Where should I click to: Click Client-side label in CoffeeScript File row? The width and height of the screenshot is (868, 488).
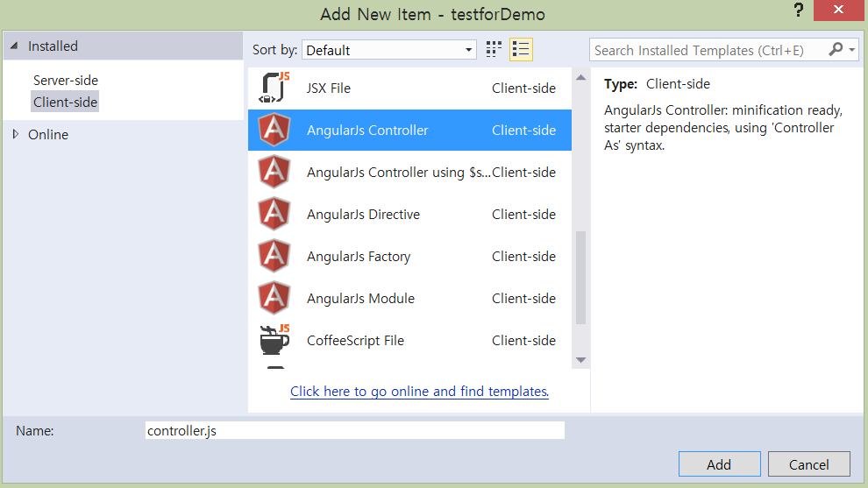[x=523, y=340]
